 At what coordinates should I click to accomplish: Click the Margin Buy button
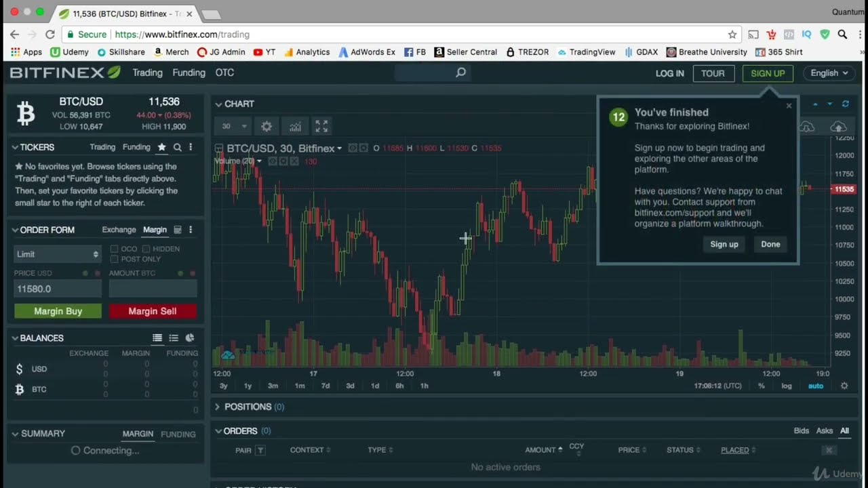58,311
